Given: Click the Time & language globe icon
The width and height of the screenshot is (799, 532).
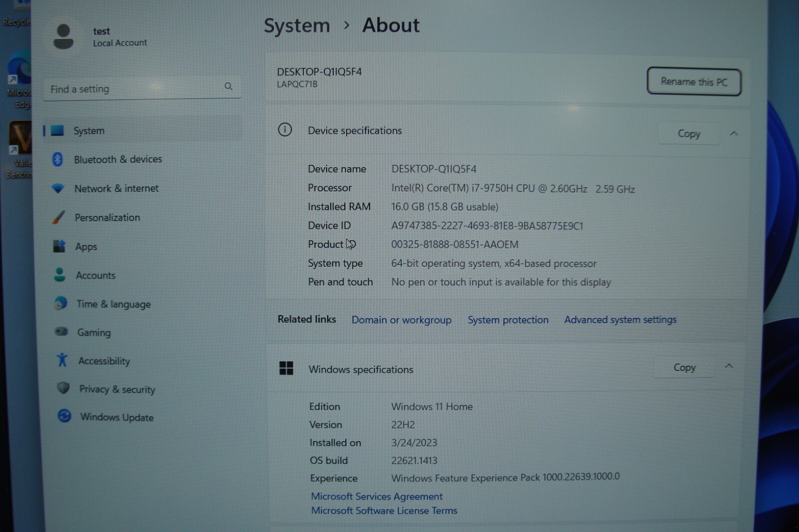Looking at the screenshot, I should pyautogui.click(x=61, y=303).
